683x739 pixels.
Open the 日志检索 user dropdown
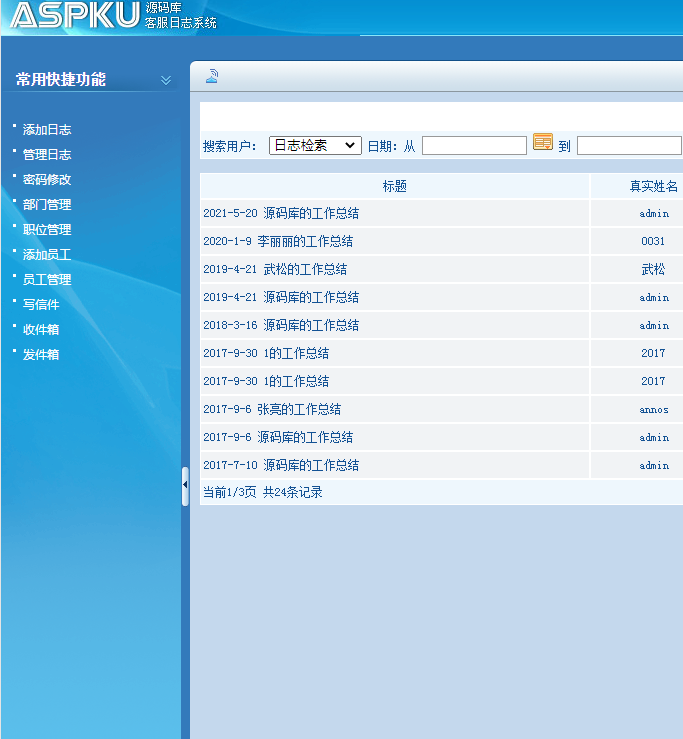pyautogui.click(x=315, y=145)
